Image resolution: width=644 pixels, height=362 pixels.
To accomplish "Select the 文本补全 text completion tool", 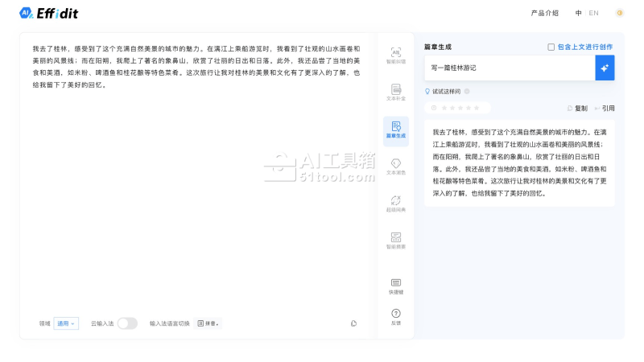I will point(395,93).
